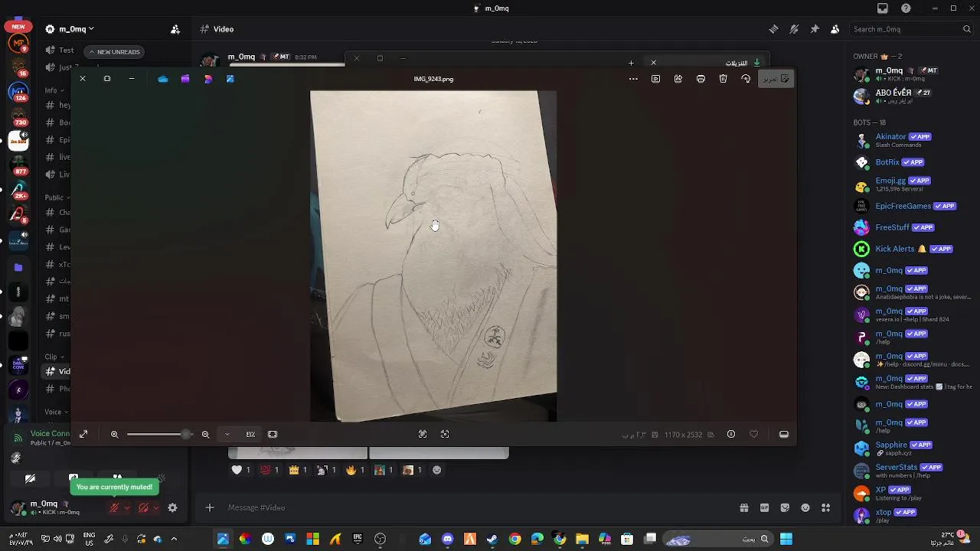Select Sapphire bot in member list

click(911, 448)
